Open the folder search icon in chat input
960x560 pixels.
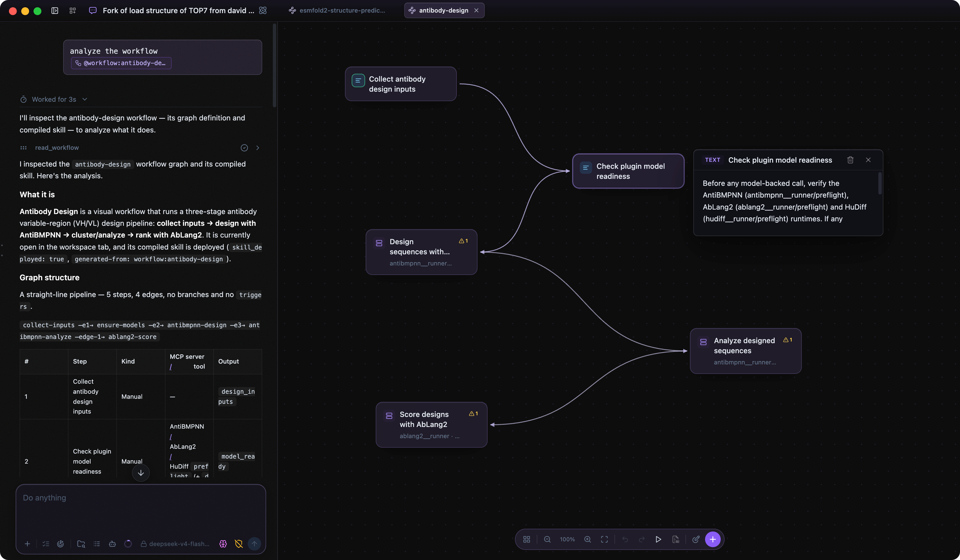click(x=81, y=544)
